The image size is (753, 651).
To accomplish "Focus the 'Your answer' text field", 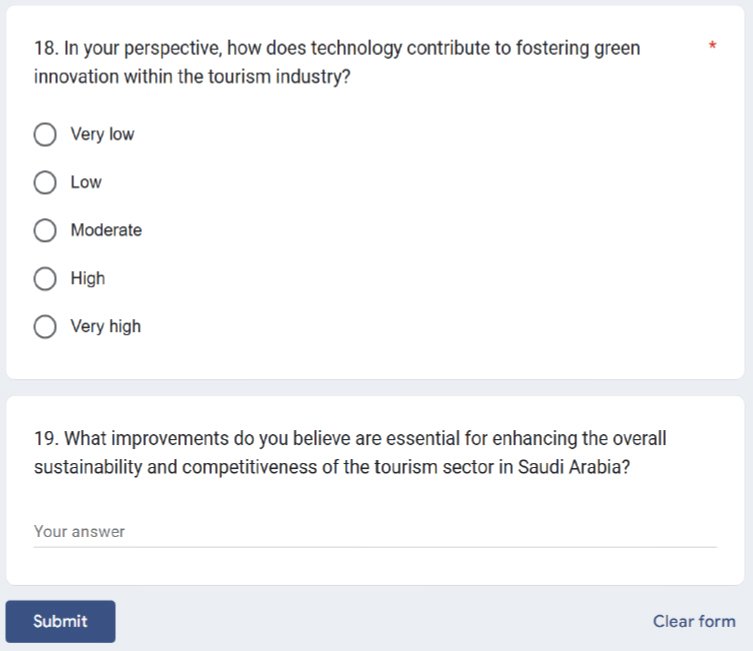I will 375,532.
